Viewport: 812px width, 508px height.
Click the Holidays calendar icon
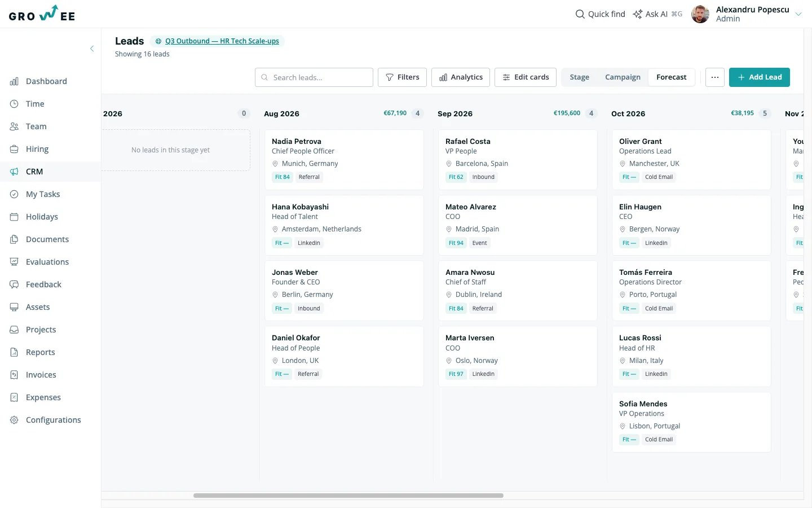[14, 217]
